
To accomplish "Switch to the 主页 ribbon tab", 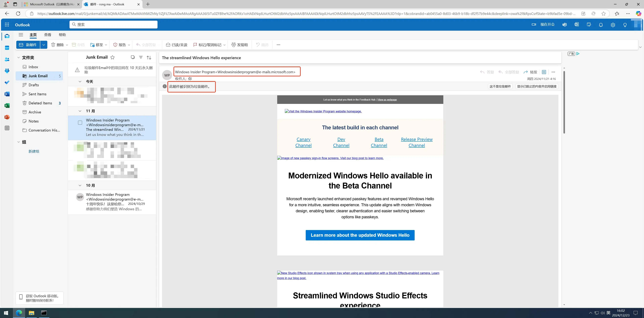I will click(x=33, y=35).
